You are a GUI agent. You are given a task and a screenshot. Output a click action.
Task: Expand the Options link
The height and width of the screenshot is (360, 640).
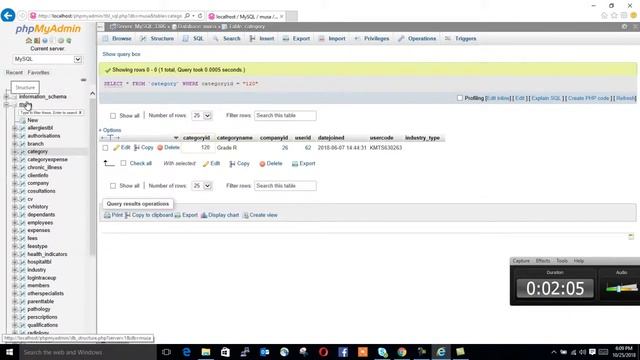[x=111, y=130]
